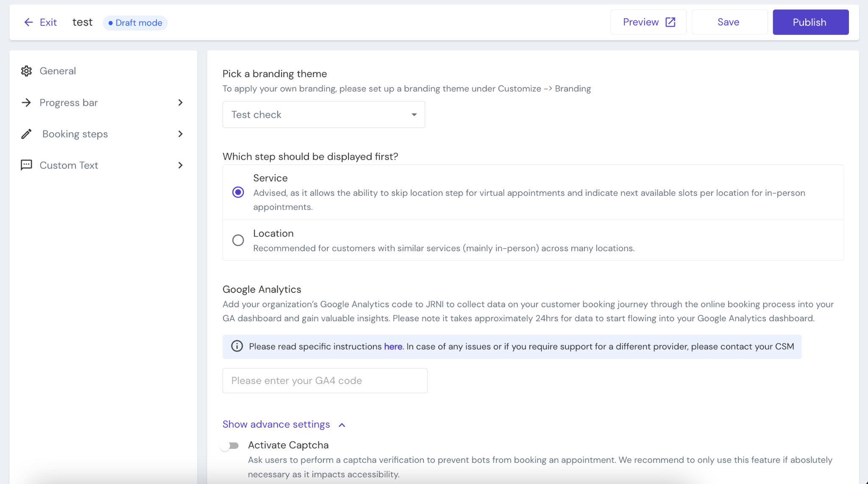The width and height of the screenshot is (868, 484).
Task: Open the branding theme dropdown arrow
Action: point(414,114)
